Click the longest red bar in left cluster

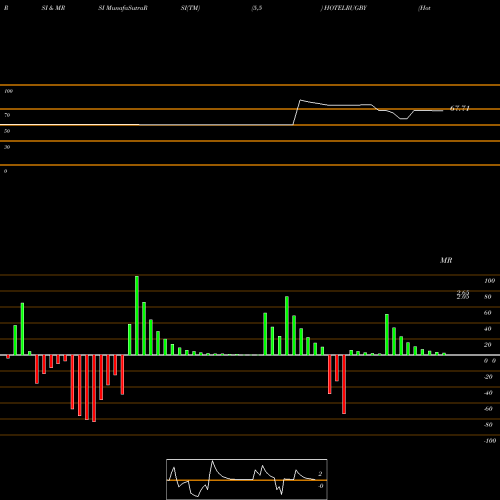(94, 388)
